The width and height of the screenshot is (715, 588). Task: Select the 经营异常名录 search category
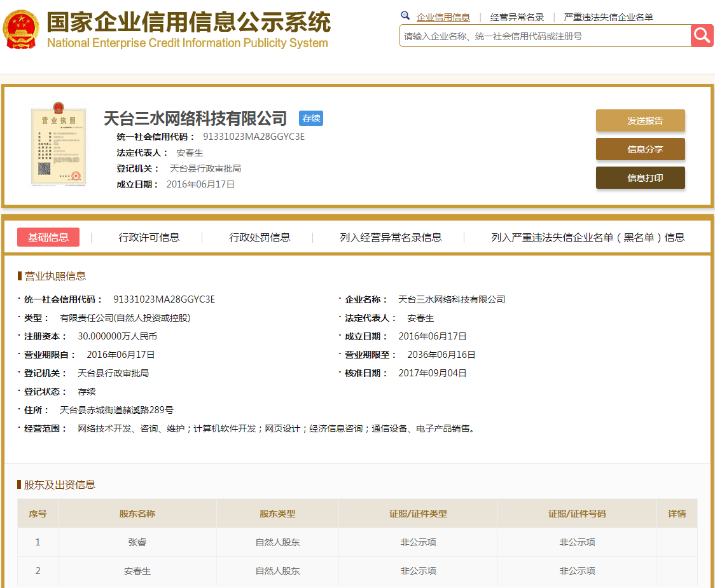point(517,17)
